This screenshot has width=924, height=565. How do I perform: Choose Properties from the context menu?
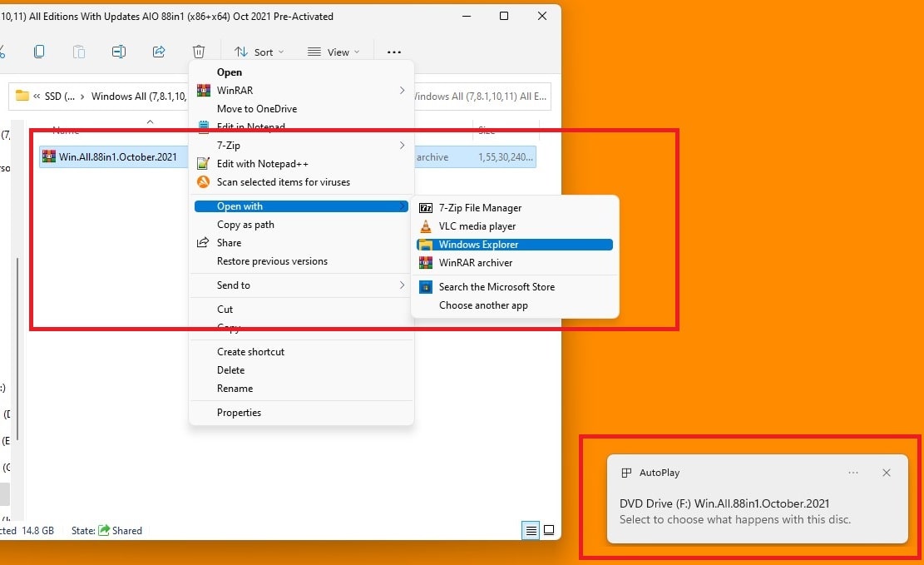click(239, 412)
